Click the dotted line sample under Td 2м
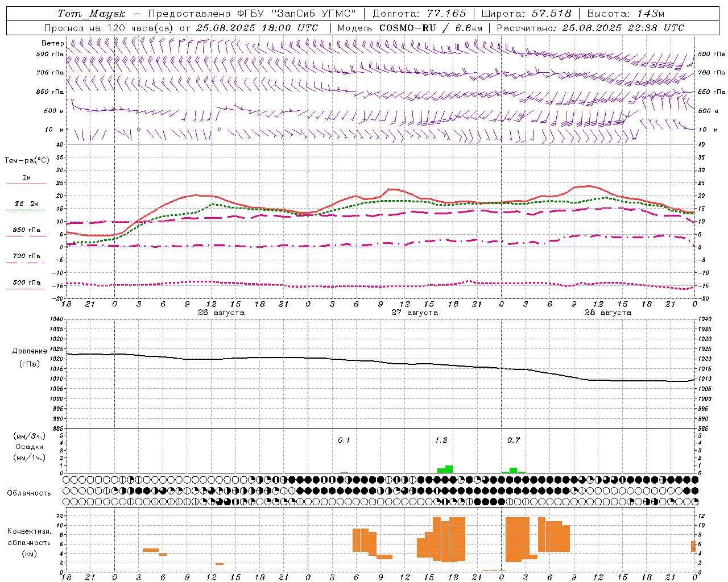The width and height of the screenshot is (728, 582). click(x=26, y=210)
